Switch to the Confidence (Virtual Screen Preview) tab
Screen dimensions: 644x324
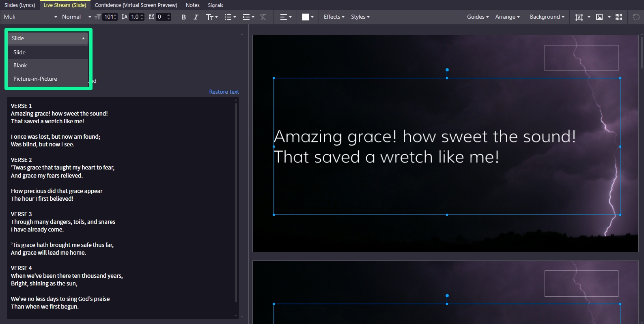point(136,5)
